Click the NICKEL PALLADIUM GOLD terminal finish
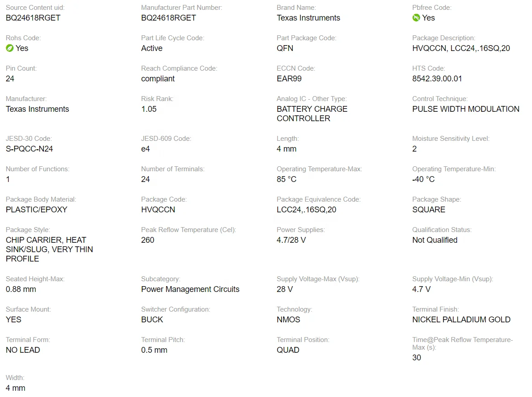Image resolution: width=532 pixels, height=397 pixels. [x=461, y=320]
